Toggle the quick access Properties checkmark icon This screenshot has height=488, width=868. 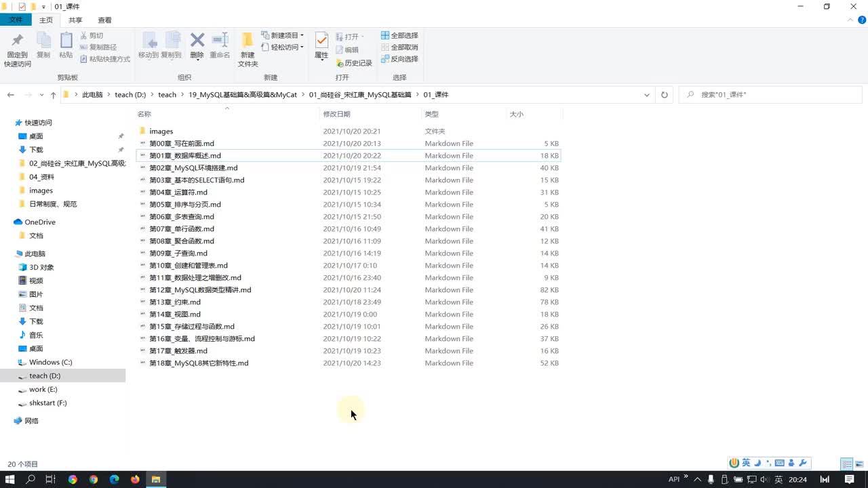[x=22, y=7]
